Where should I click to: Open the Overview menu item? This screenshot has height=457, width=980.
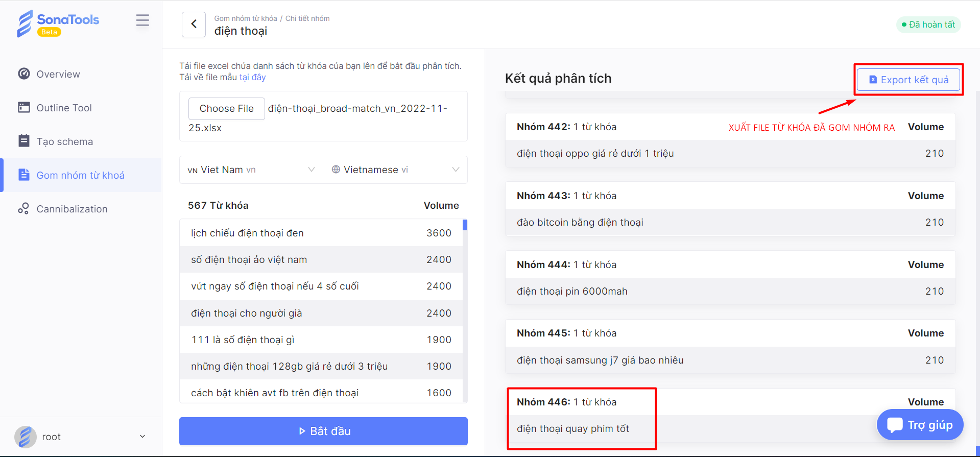pyautogui.click(x=81, y=74)
